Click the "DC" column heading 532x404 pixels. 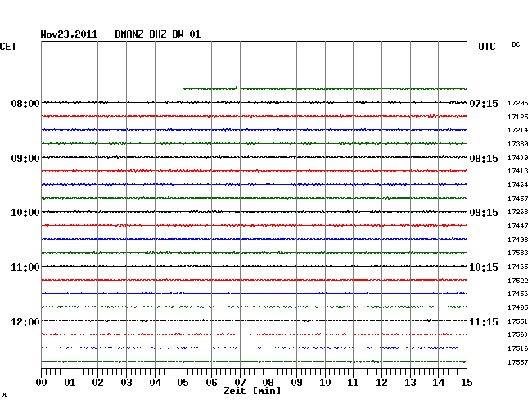pos(516,44)
